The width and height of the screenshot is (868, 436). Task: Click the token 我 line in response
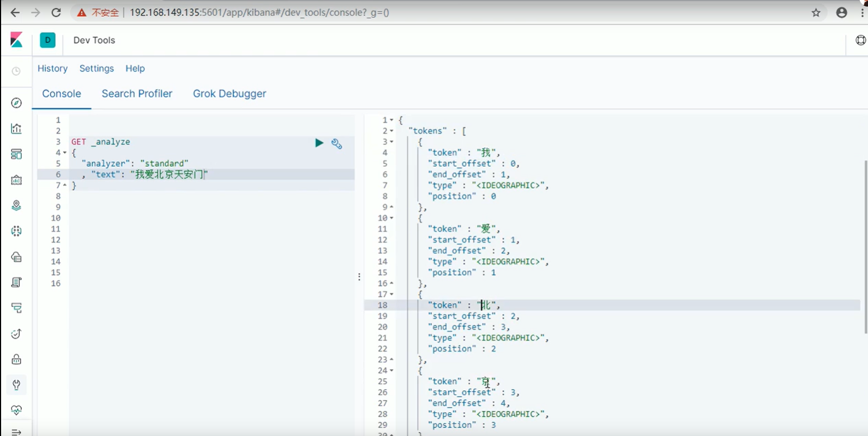tap(464, 153)
